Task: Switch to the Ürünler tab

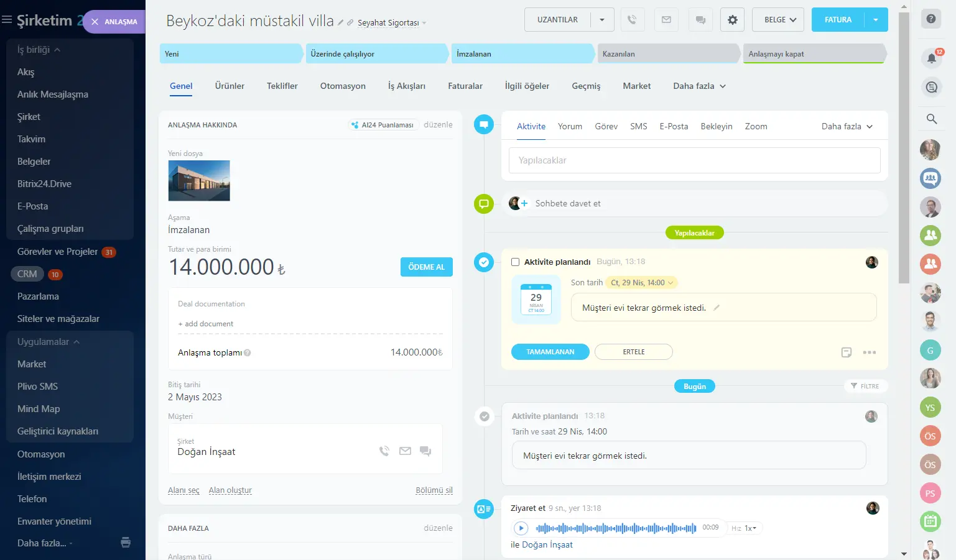Action: coord(230,86)
